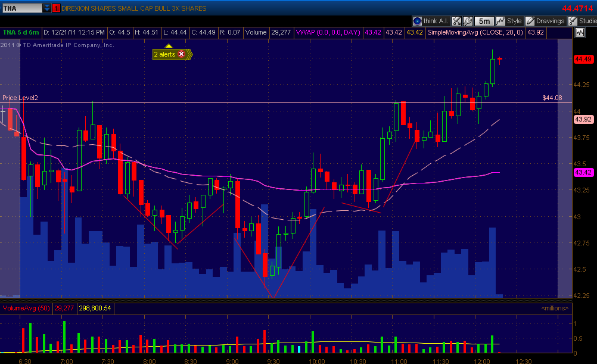Click the pink 43.92 moving average bubble
Viewport: 597px width, 364px height.
pos(583,119)
